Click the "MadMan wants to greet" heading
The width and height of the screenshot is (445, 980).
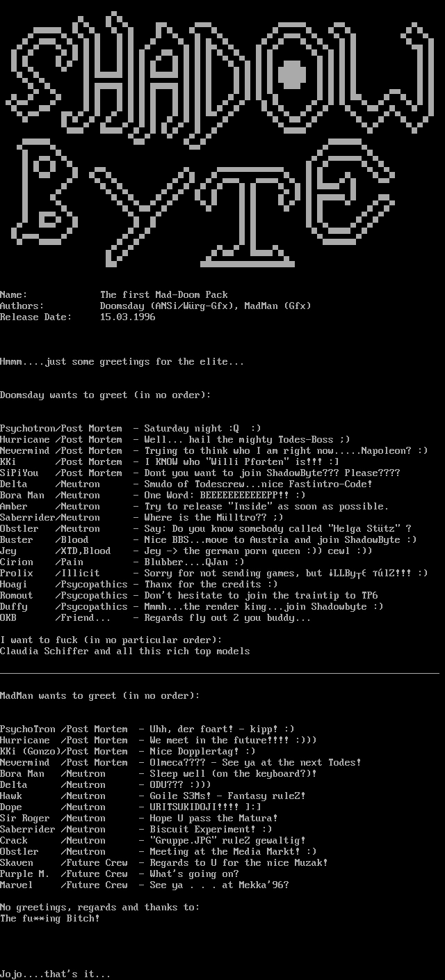(99, 696)
